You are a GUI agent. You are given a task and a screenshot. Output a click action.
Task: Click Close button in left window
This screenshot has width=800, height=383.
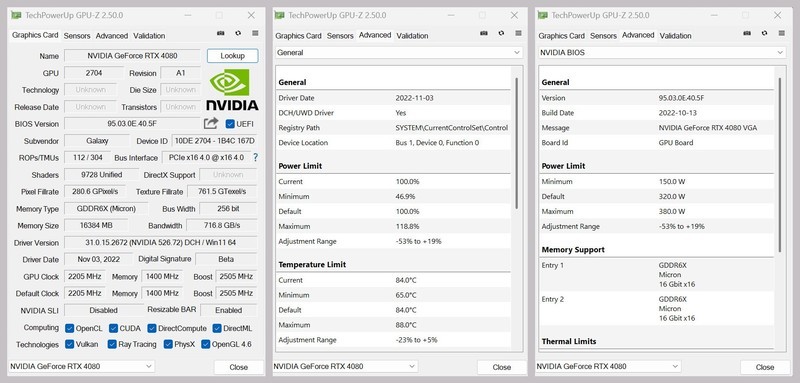tap(238, 367)
